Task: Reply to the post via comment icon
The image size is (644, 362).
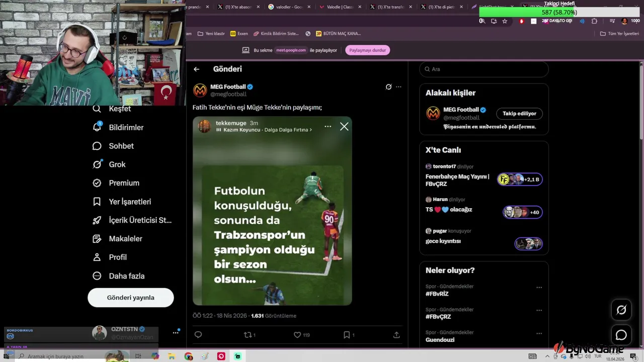Action: point(198,335)
